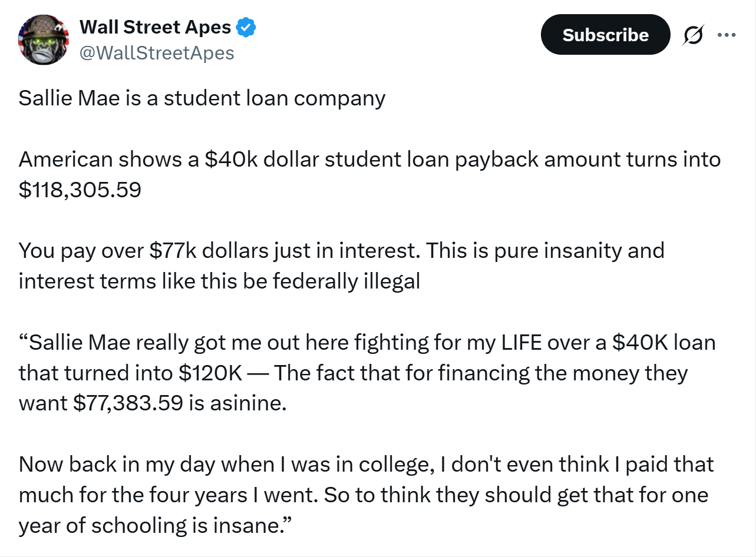The width and height of the screenshot is (756, 557).
Task: Click the line starting "American shows a $40k"
Action: (x=369, y=160)
